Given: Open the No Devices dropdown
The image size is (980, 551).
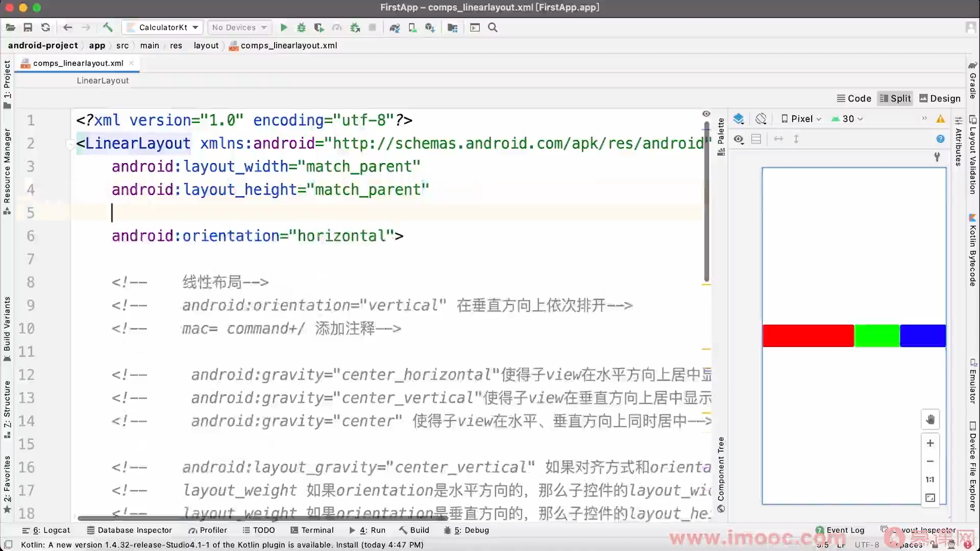Looking at the screenshot, I should (x=239, y=28).
